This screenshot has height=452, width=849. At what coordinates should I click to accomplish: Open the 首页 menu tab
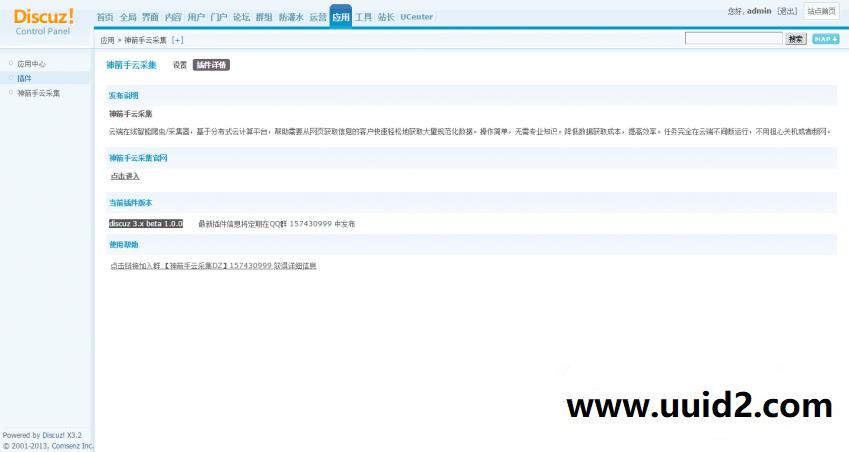coord(105,17)
